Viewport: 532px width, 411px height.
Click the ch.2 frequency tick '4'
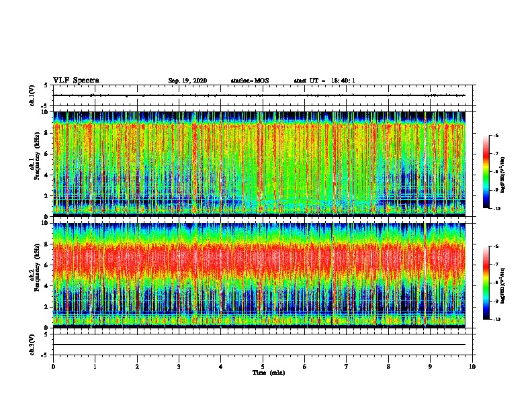point(47,286)
